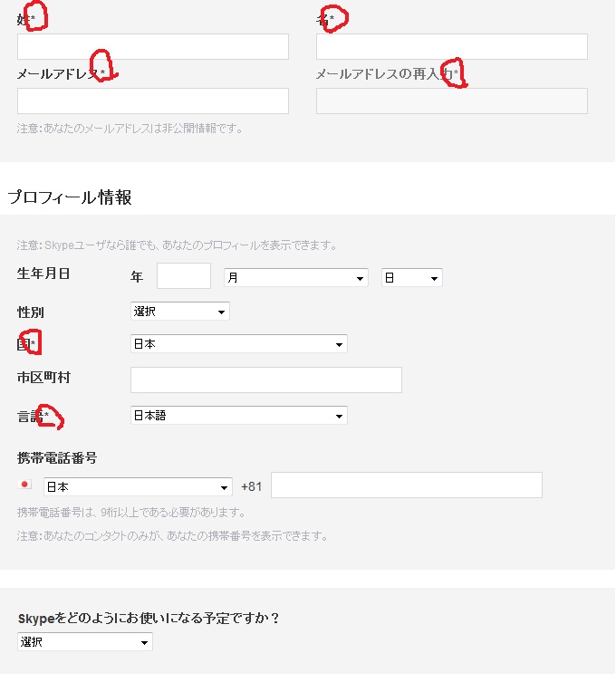Screen dimensions: 616x682
Task: Click the 携帯電話番号 label
Action: (57, 458)
